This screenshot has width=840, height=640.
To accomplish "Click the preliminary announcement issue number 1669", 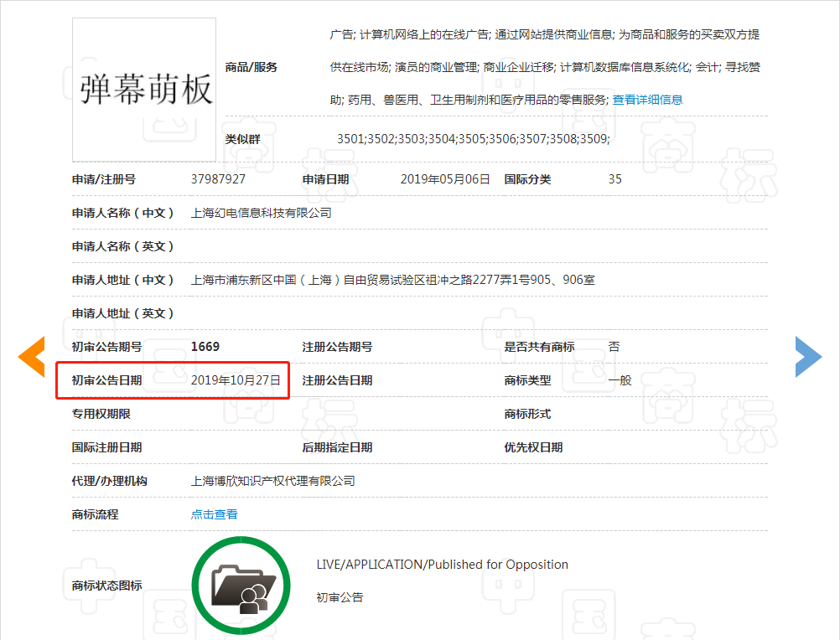I will pyautogui.click(x=205, y=347).
